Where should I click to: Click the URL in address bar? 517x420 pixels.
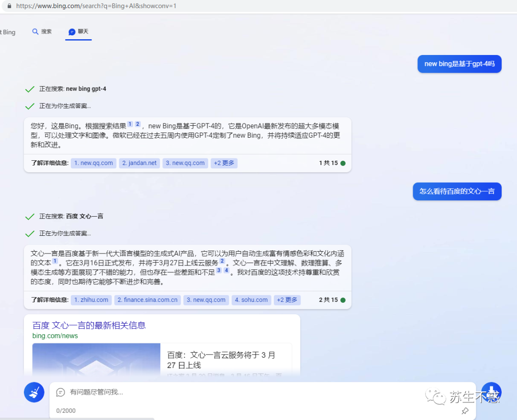coord(96,6)
